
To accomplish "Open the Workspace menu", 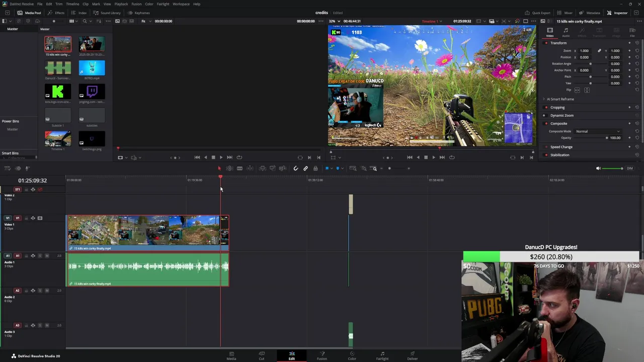I will 181,4.
